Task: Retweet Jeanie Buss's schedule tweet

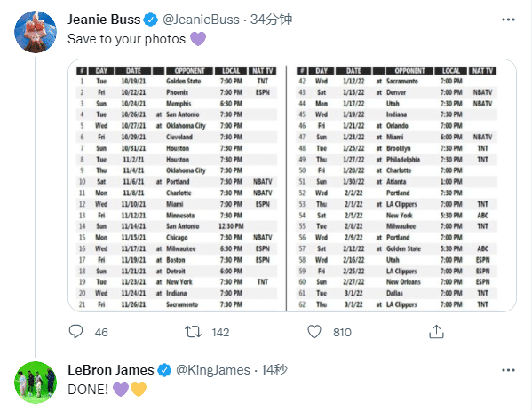Action: (x=193, y=332)
